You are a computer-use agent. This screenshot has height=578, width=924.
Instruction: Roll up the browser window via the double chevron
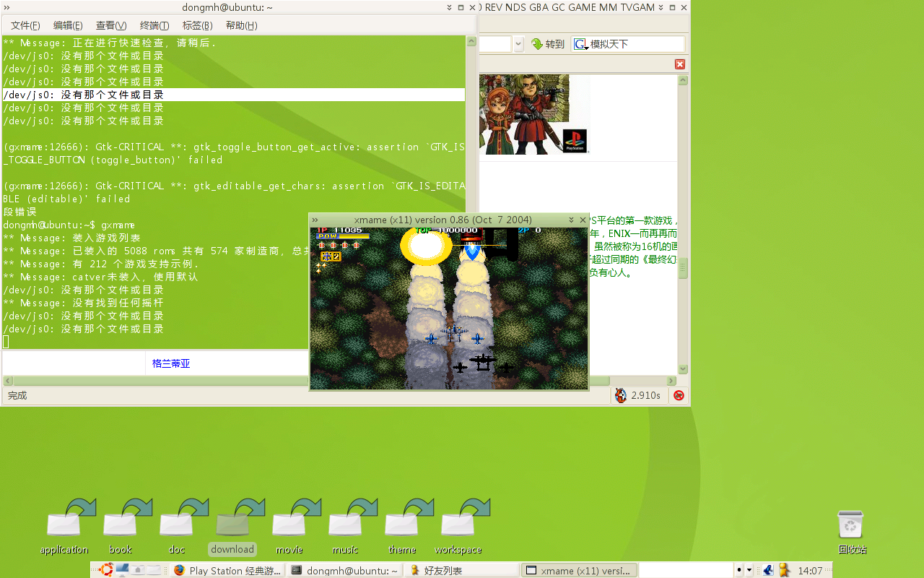[x=661, y=7]
